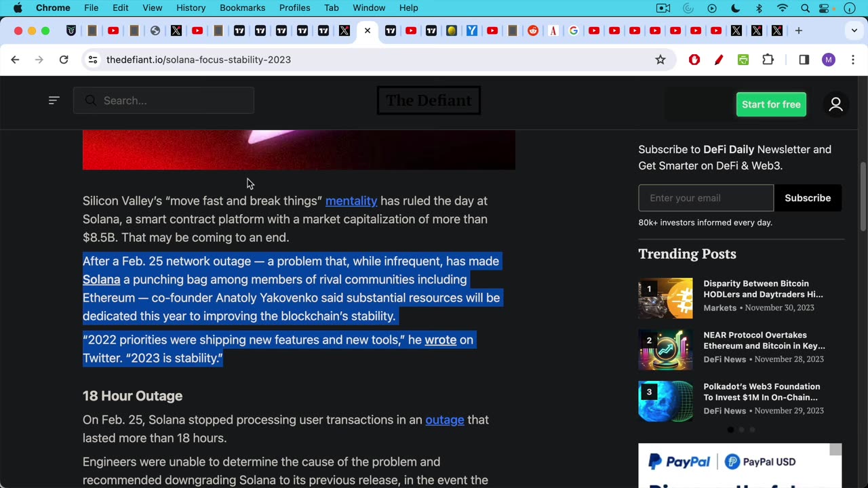Open the red marker pen extension
Screen dimensions: 868x488
719,60
